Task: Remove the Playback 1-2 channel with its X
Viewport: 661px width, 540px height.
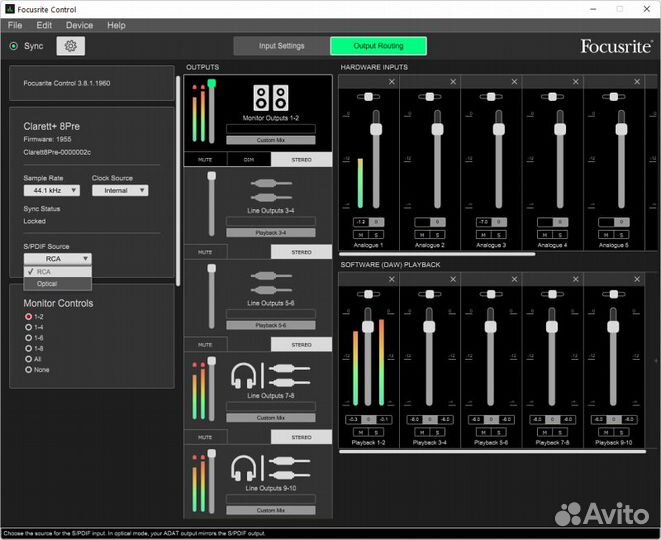Action: [392, 279]
